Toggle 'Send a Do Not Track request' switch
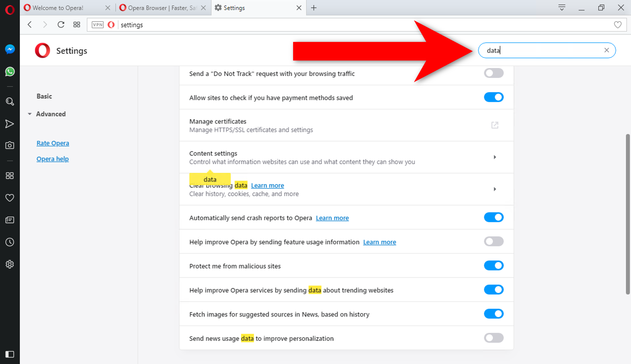The height and width of the screenshot is (364, 631). 493,73
